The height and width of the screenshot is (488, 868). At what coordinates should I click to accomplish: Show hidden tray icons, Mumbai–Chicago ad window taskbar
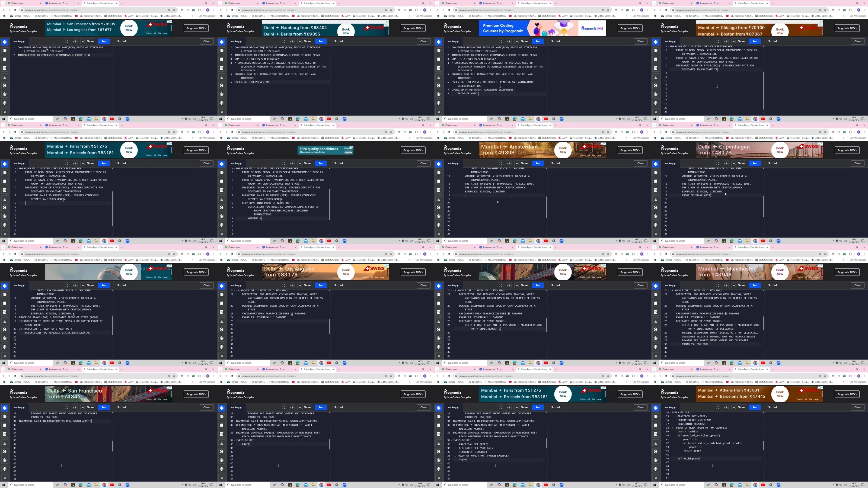point(833,119)
